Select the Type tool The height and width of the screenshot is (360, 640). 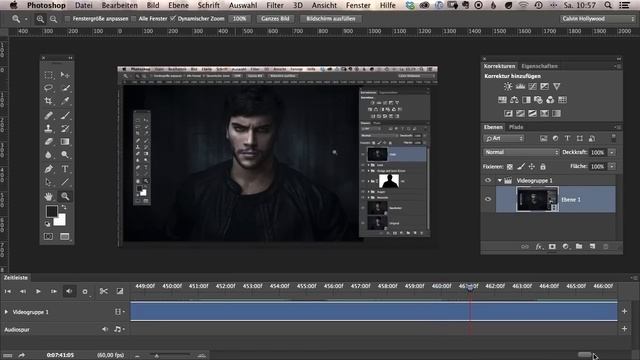click(65, 169)
